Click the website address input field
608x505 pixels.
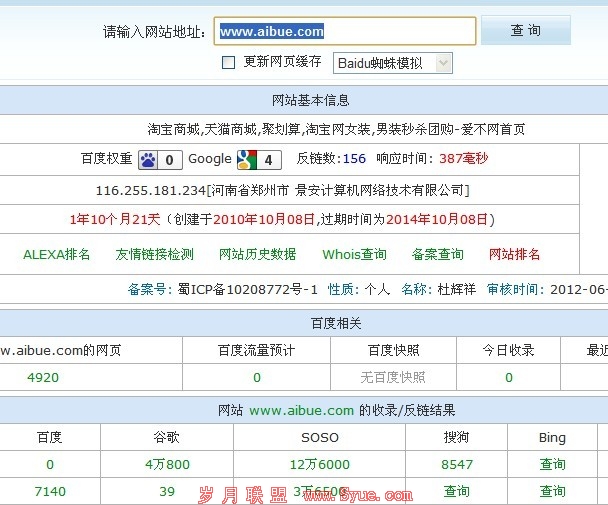pos(346,32)
